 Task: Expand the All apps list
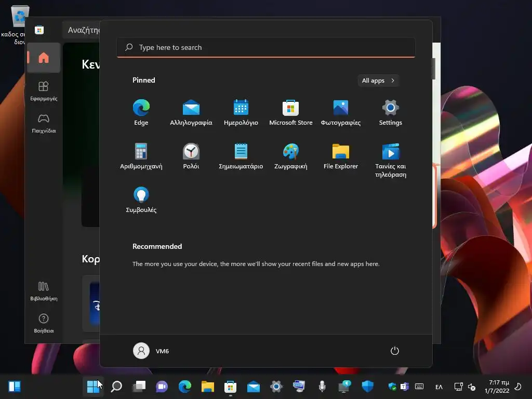tap(378, 81)
